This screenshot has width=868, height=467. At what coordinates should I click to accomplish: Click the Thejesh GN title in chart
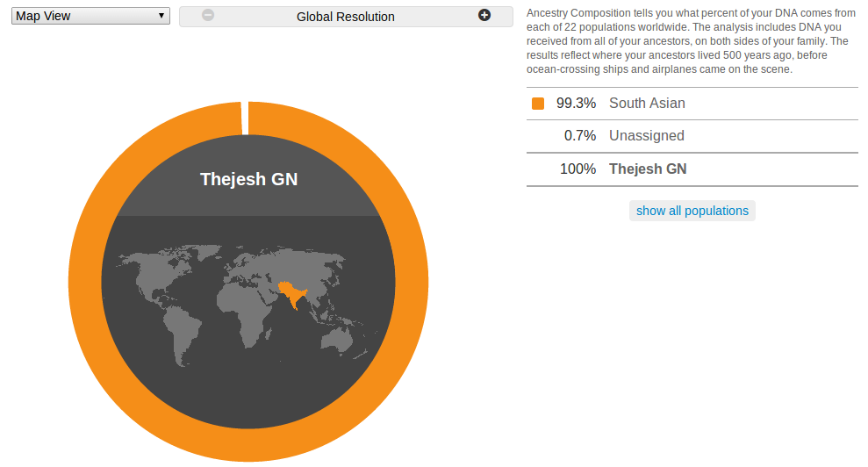(x=248, y=179)
